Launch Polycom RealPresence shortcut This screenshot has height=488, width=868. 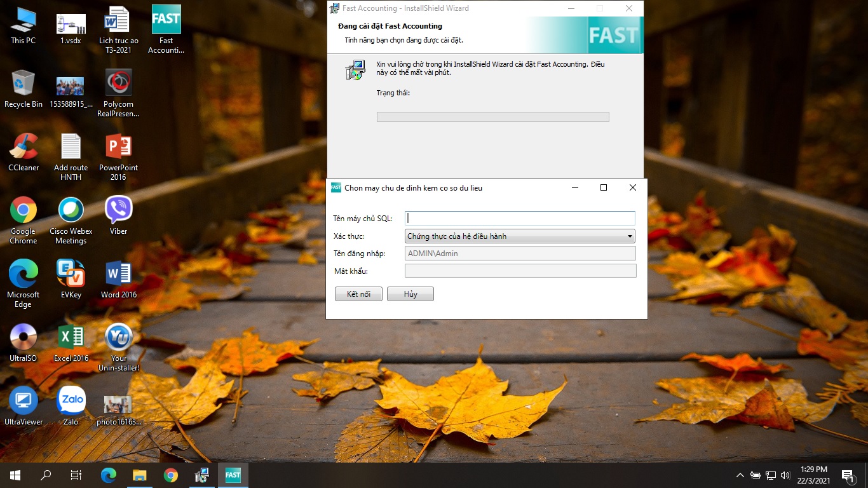(118, 84)
